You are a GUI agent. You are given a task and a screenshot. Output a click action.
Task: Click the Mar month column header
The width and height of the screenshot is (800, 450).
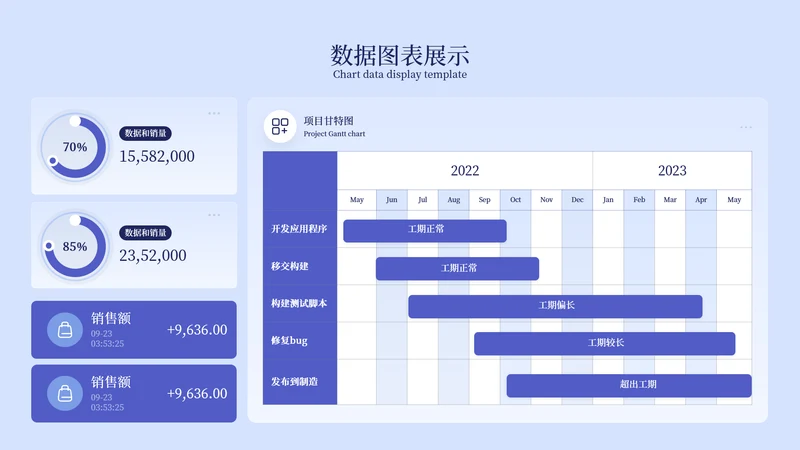pyautogui.click(x=670, y=199)
